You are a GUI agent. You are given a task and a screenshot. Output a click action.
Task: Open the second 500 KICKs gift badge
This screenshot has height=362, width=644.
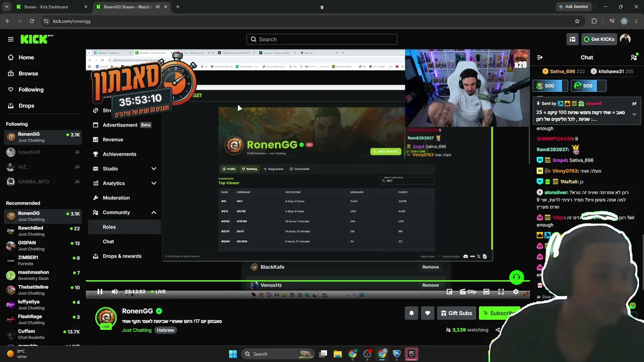pos(588,86)
